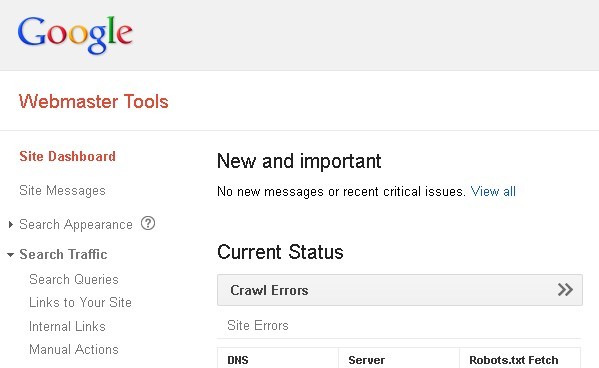Open the Search Appearance help question-mark icon

(x=148, y=223)
